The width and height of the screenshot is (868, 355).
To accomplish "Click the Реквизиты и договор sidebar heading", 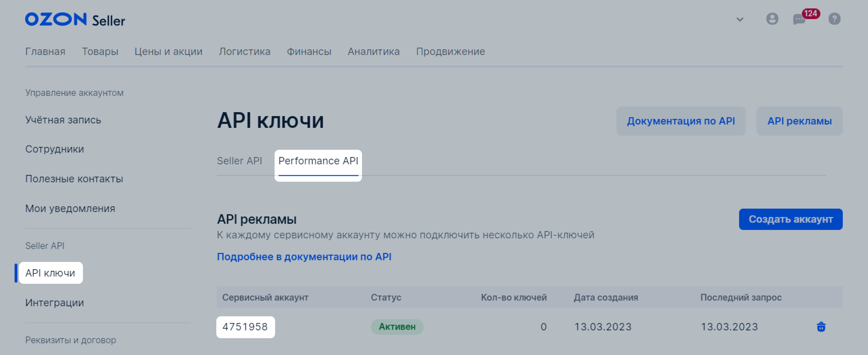I will [71, 340].
